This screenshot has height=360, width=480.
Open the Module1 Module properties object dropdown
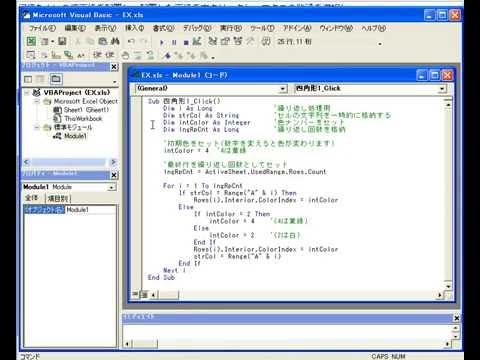coord(112,187)
